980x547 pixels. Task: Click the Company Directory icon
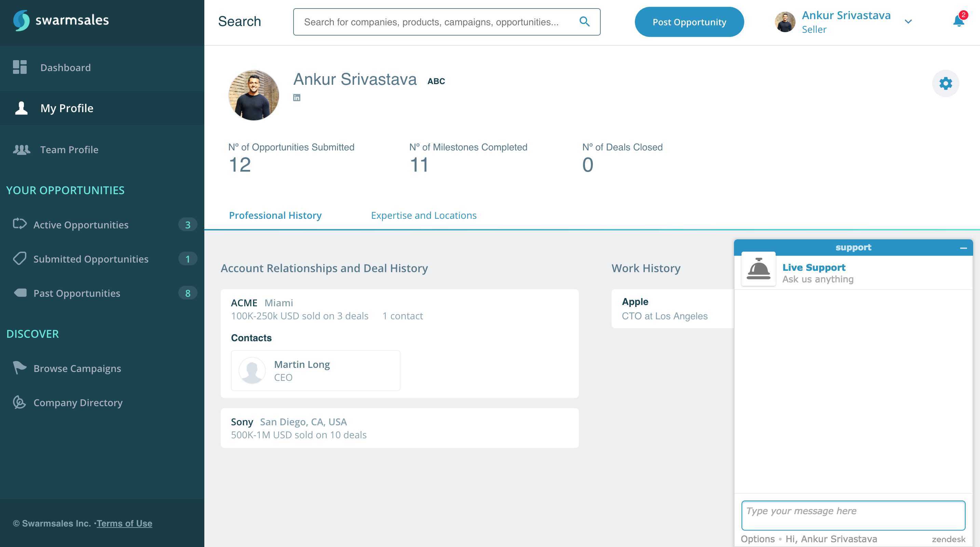tap(19, 402)
